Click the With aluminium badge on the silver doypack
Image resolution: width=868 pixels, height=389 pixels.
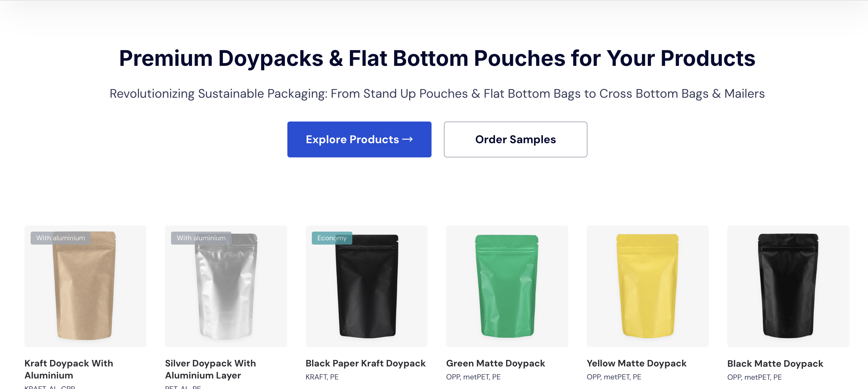[201, 238]
